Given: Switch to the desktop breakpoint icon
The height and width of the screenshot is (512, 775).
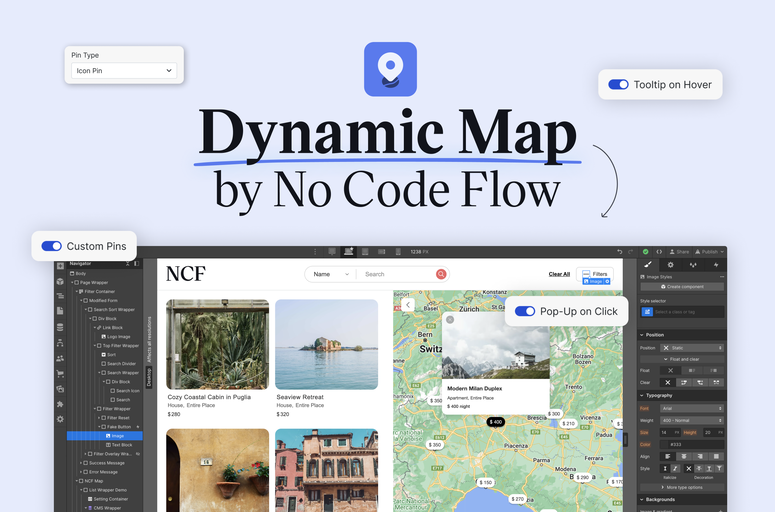Looking at the screenshot, I should point(332,252).
